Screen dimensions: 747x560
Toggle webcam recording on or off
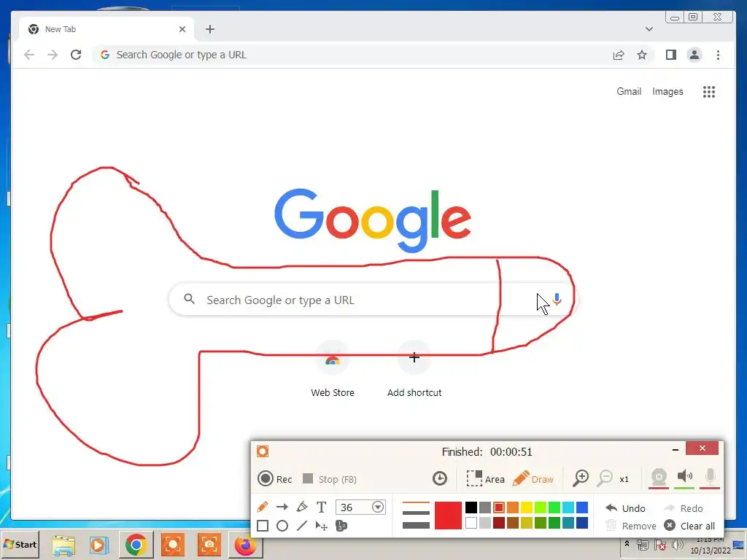[659, 477]
